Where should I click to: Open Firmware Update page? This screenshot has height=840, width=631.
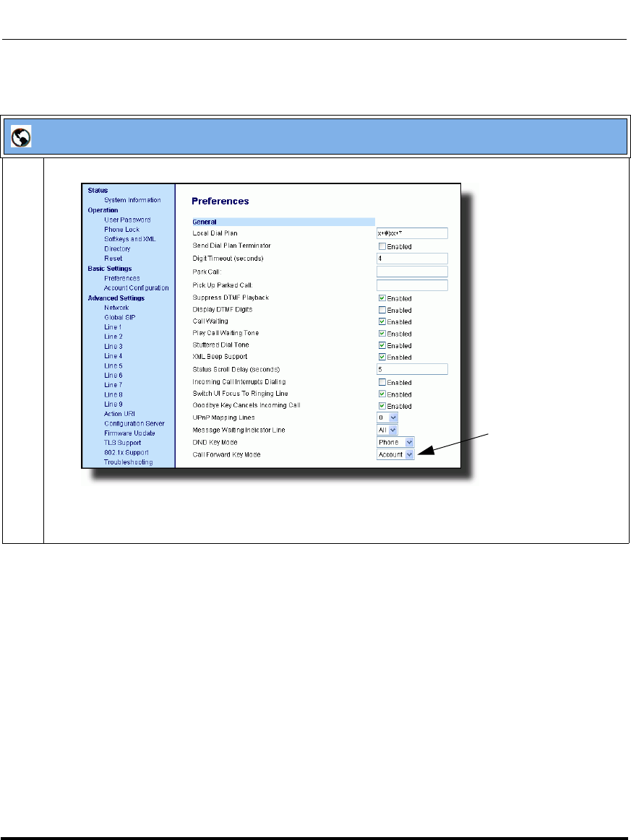129,433
